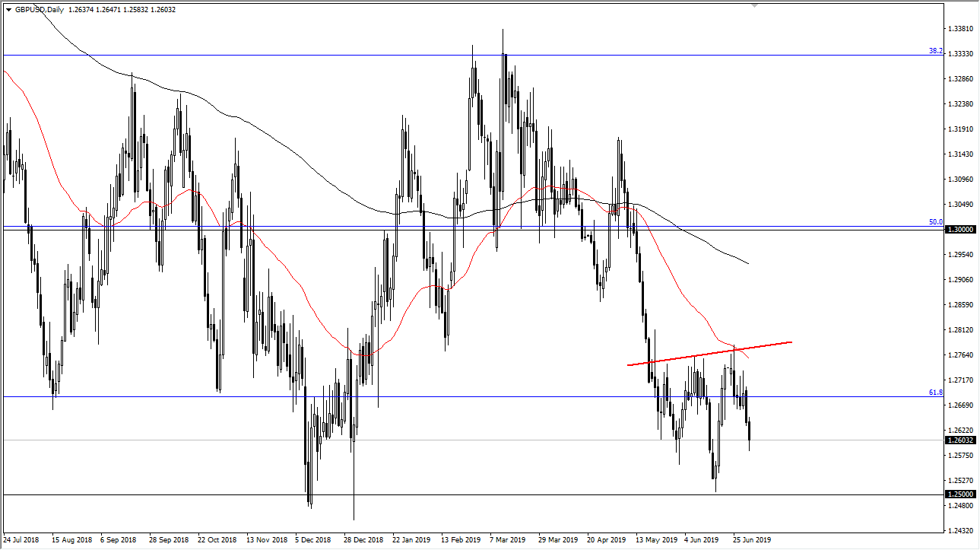Open the dropdown arrow beside GBPUSD,Daily
The image size is (980, 550).
coord(8,10)
